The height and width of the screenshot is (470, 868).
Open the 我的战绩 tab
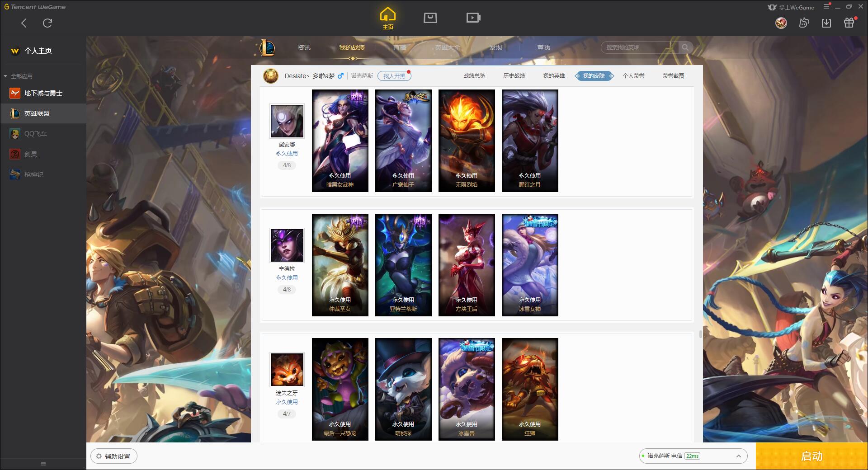(x=352, y=47)
